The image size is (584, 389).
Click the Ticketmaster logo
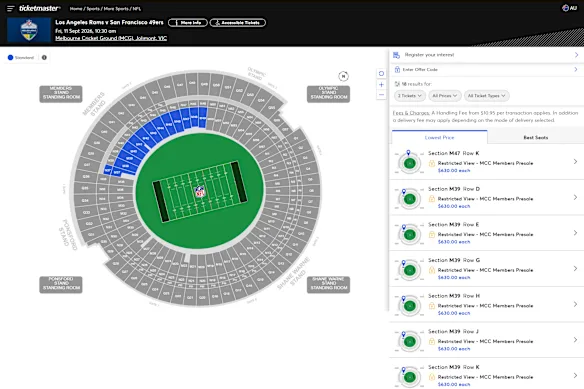[39, 8]
